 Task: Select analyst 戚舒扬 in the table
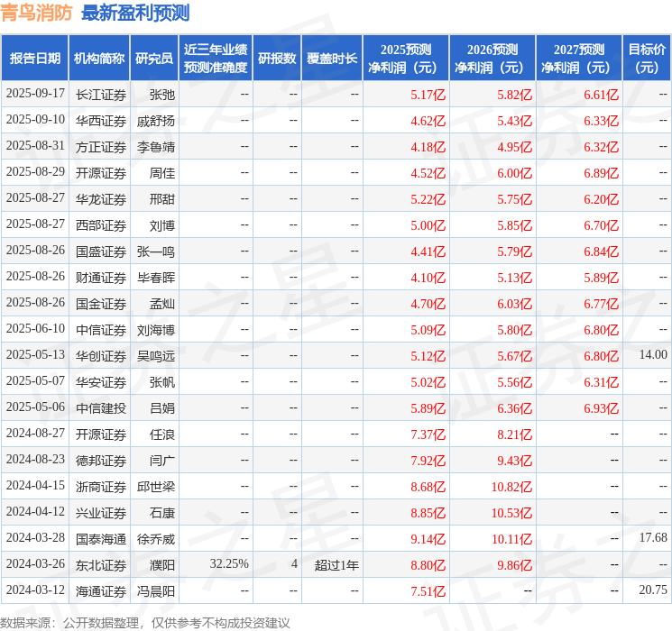[156, 121]
